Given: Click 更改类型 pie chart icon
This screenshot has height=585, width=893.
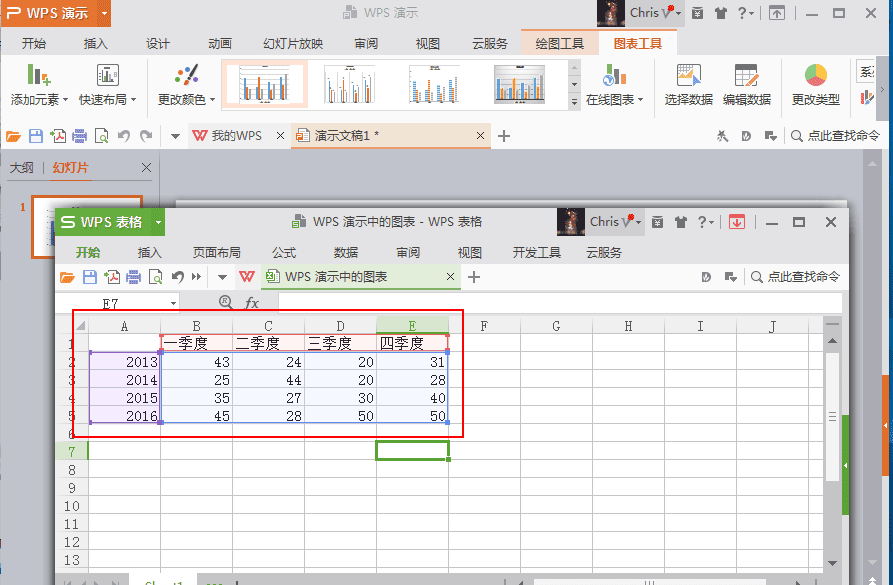Looking at the screenshot, I should pyautogui.click(x=816, y=75).
